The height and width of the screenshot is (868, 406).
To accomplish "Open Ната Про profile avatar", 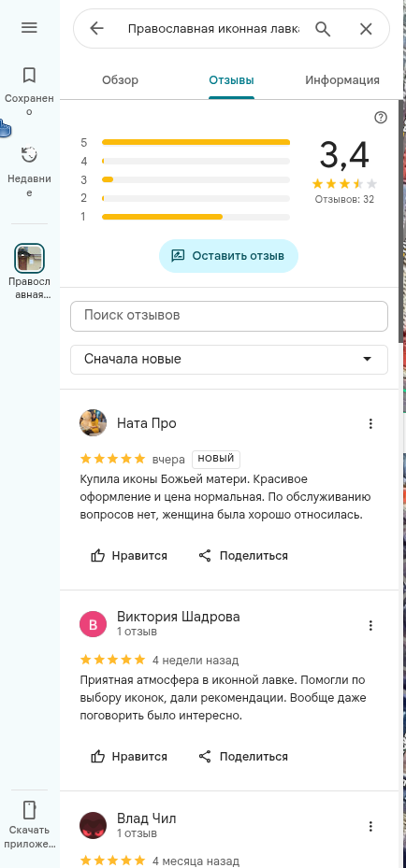I will point(94,423).
